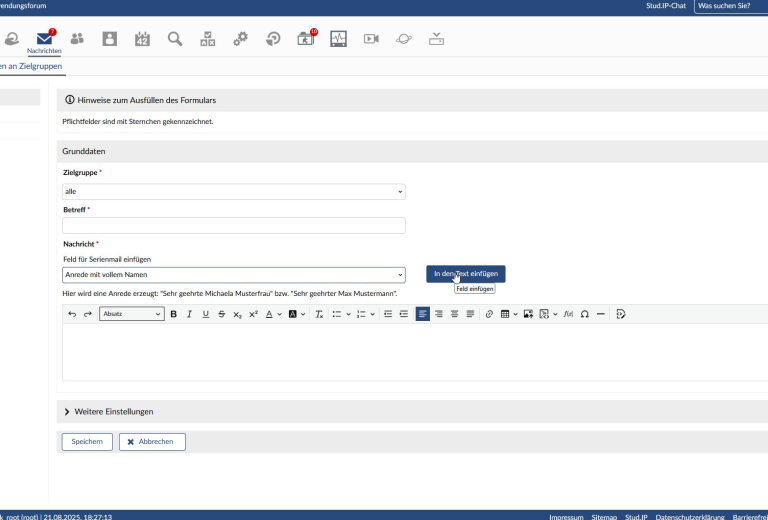768x520 pixels.
Task: Undo the last editor action
Action: pos(72,314)
